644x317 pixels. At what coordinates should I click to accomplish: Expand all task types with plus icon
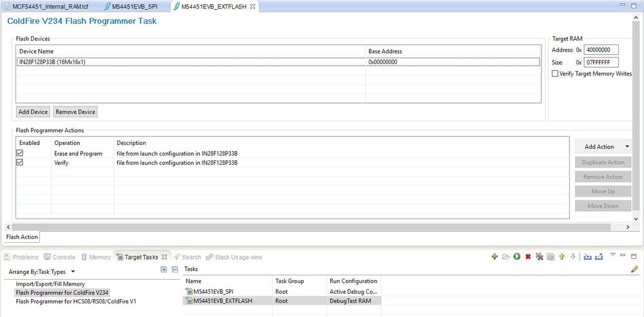point(164,269)
